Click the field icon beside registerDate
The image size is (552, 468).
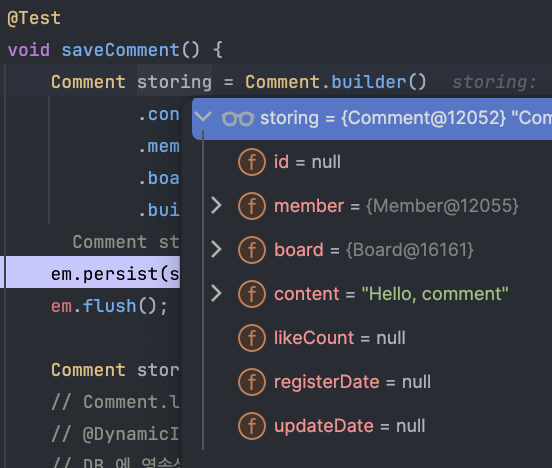[x=252, y=382]
